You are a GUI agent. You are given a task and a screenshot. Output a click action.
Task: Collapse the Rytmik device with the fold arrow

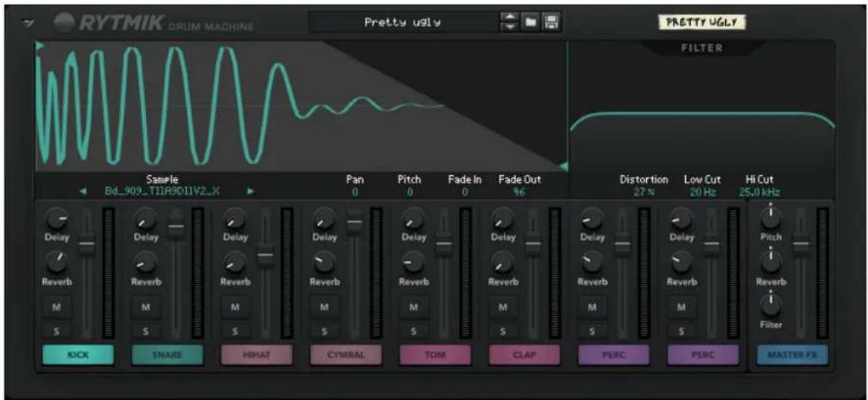point(26,24)
